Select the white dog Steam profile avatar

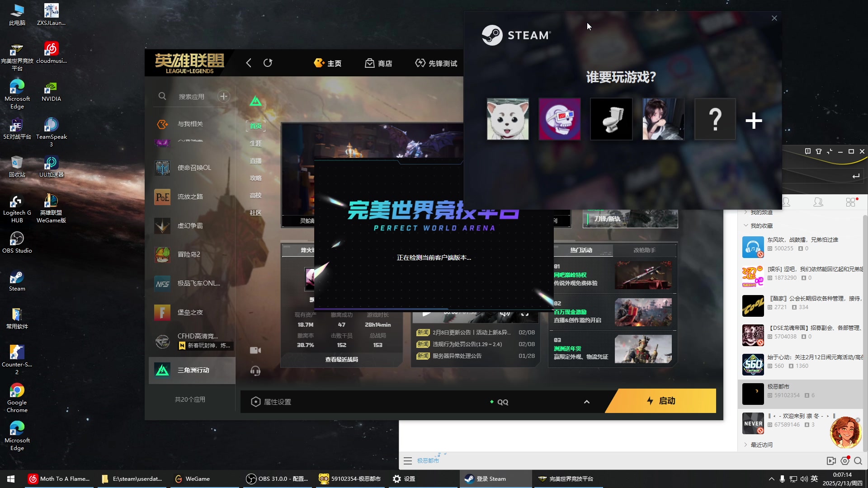tap(508, 119)
